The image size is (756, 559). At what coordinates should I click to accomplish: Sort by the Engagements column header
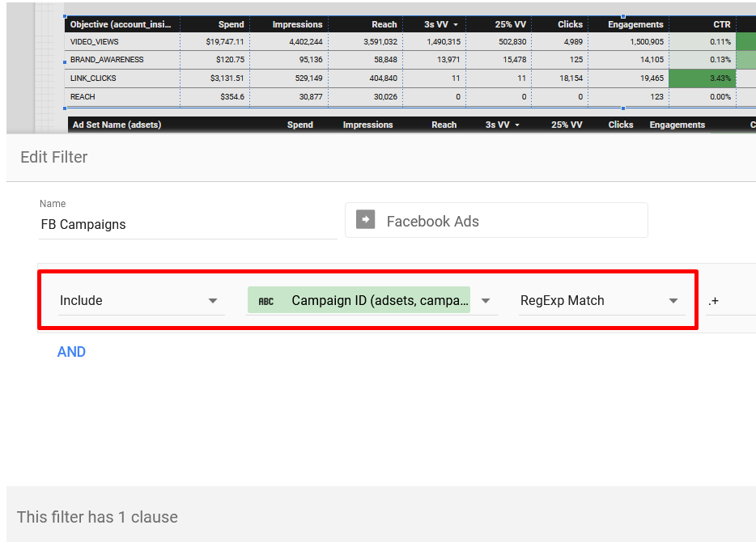[x=635, y=25]
